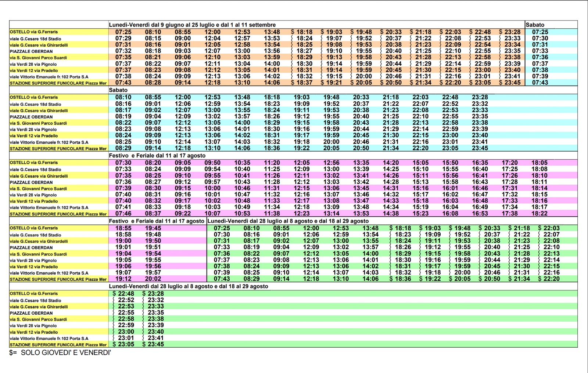Select the 12:58 time cell

[242, 45]
